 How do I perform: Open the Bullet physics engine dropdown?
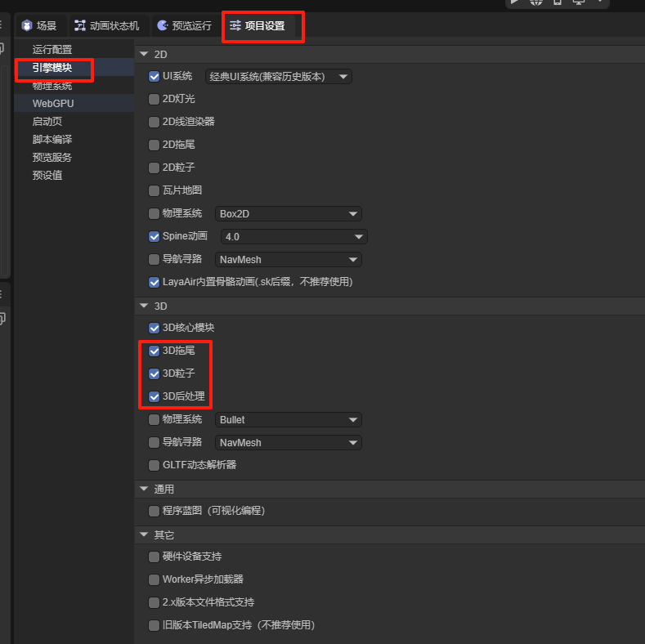pos(289,420)
